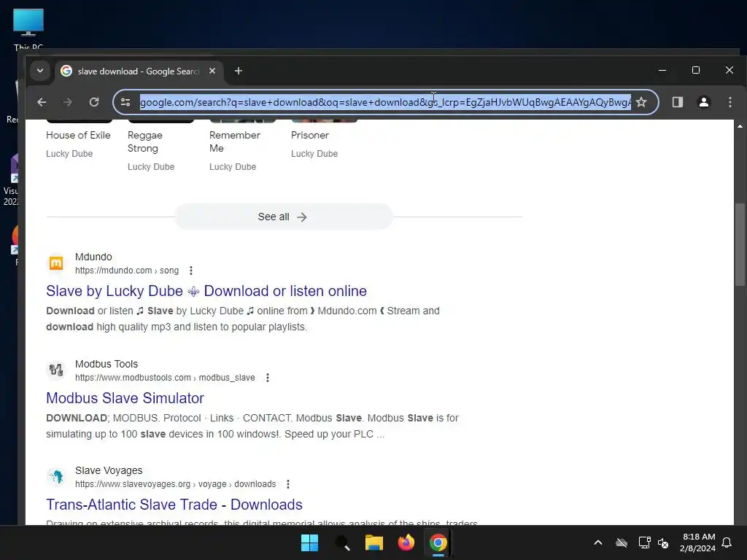
Task: Open the tab search dropdown arrow
Action: 40,71
